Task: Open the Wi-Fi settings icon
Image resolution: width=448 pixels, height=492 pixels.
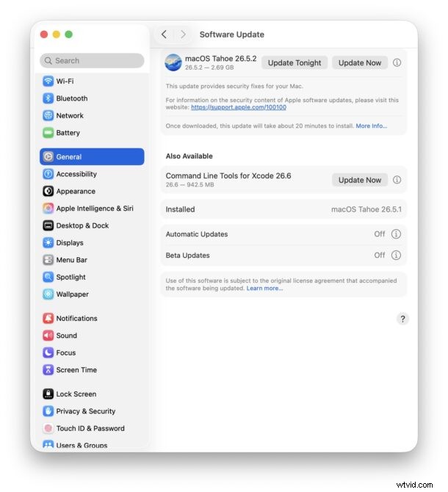Action: click(48, 82)
